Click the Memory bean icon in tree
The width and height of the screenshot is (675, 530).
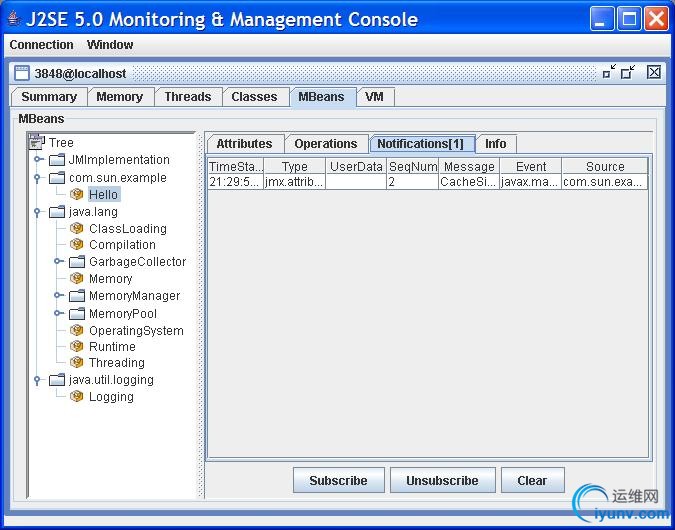77,279
